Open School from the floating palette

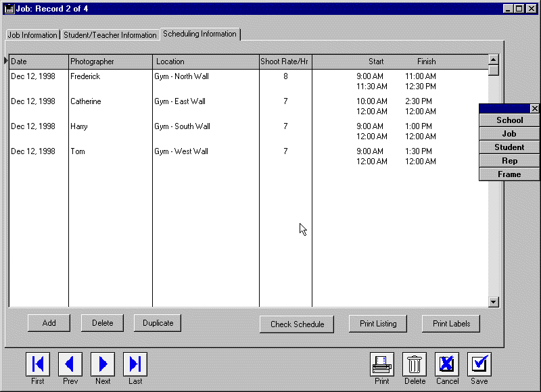coord(510,120)
